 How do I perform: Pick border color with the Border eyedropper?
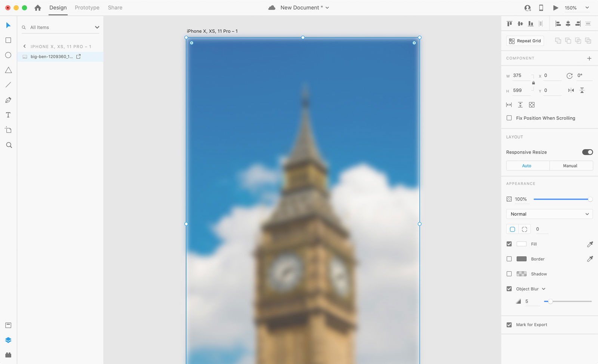[590, 259]
